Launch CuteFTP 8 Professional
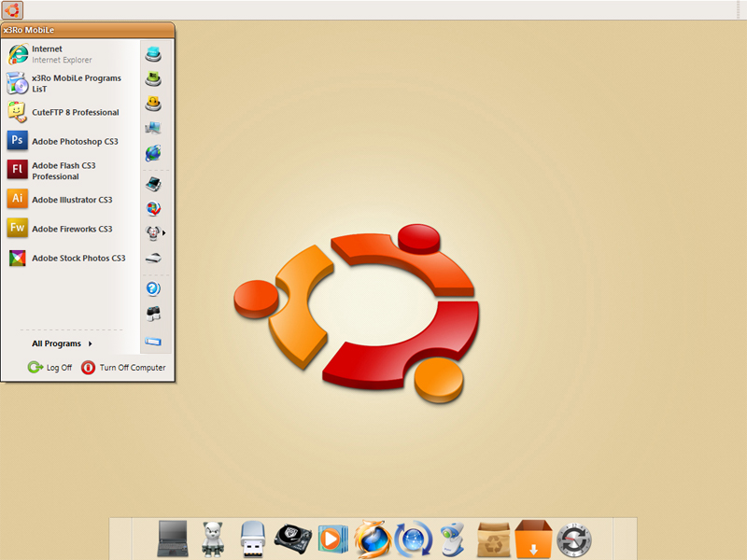Screen dimensions: 747x560 point(72,112)
